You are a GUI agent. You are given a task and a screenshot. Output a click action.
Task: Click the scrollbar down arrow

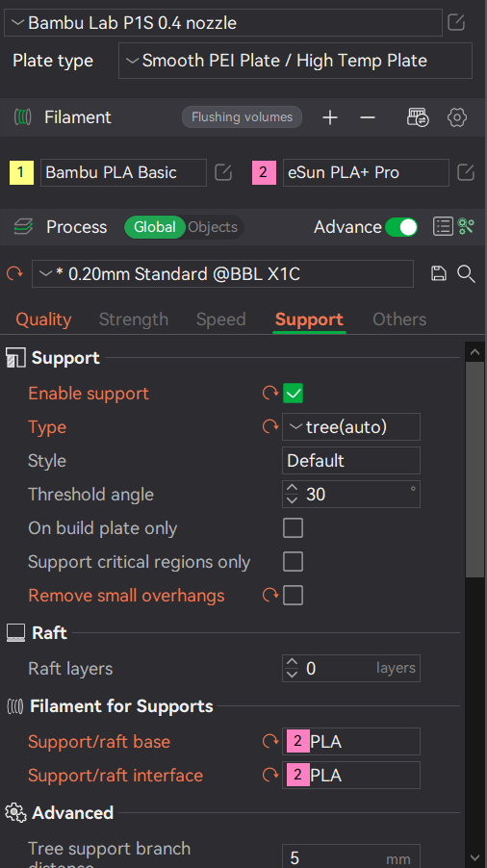(474, 858)
